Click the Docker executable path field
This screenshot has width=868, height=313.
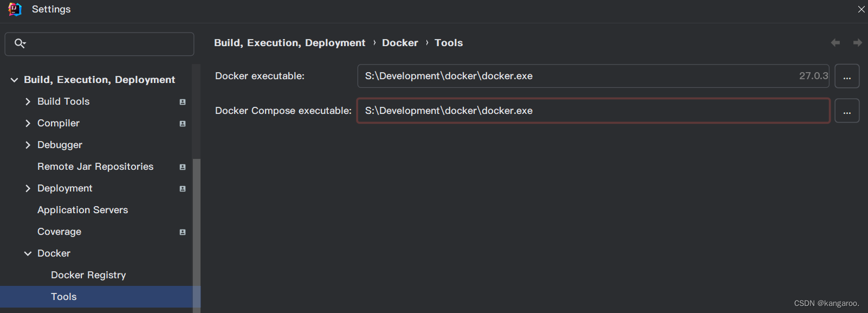coord(593,76)
